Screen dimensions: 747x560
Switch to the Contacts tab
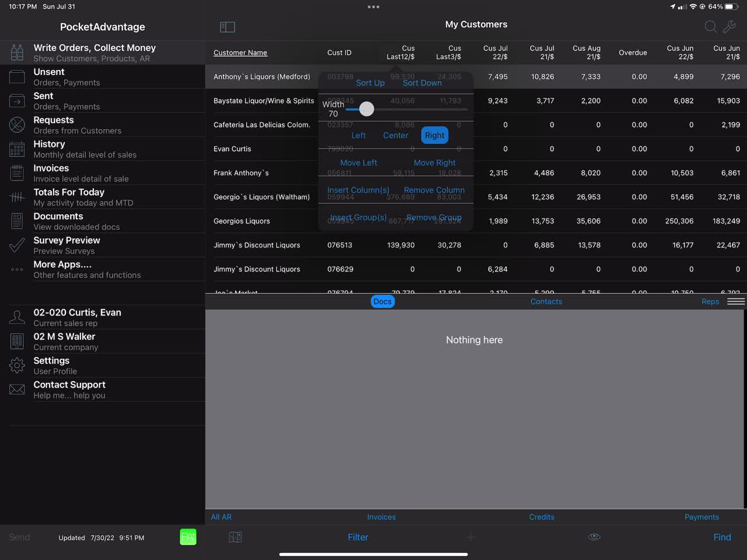tap(546, 301)
